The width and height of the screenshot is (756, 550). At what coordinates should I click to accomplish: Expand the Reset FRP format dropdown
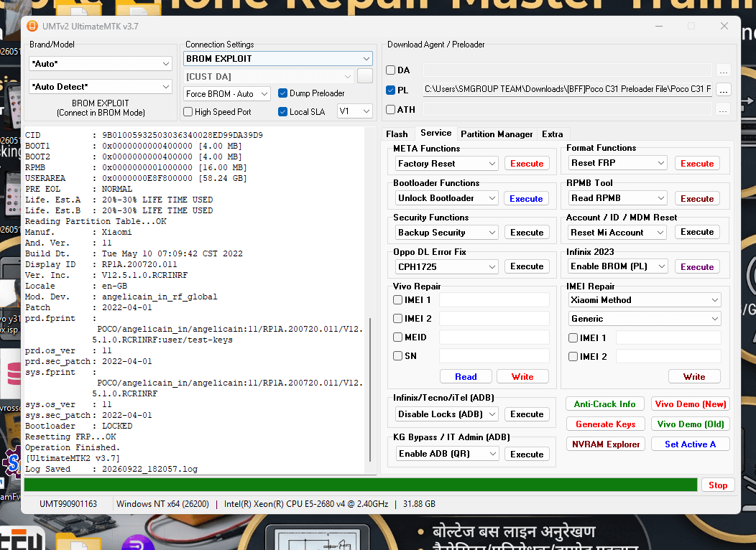click(x=617, y=163)
